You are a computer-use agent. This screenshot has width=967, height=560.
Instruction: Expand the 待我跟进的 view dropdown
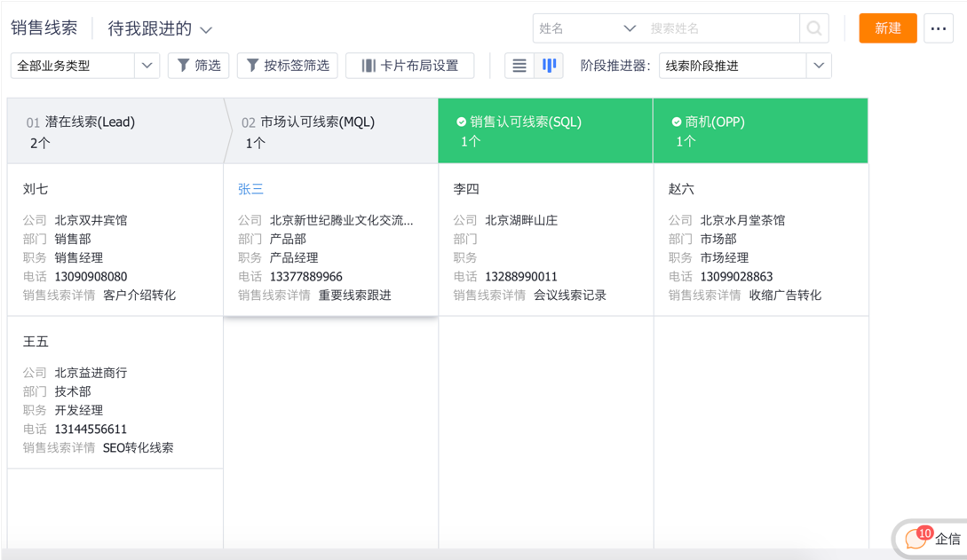pos(160,29)
